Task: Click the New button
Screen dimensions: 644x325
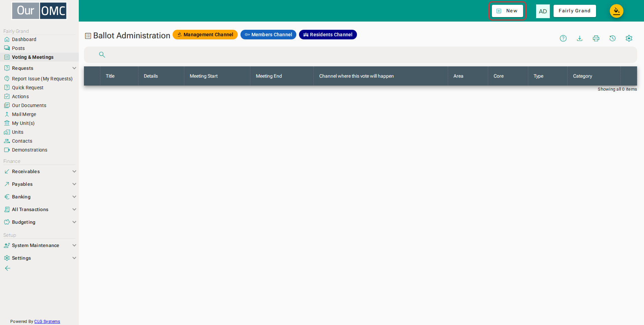Action: [507, 11]
